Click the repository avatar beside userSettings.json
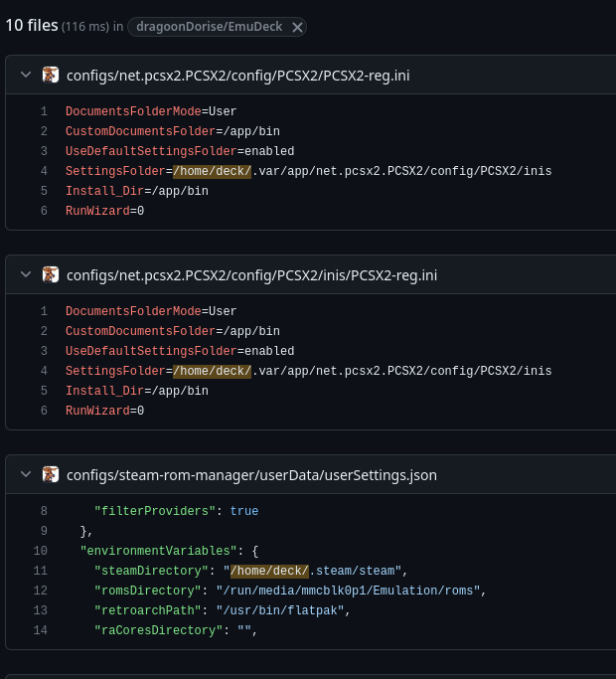This screenshot has width=616, height=679. coord(51,474)
